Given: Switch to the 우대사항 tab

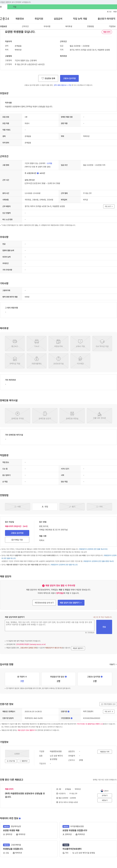Looking at the screenshot, I should pyautogui.click(x=47, y=26).
